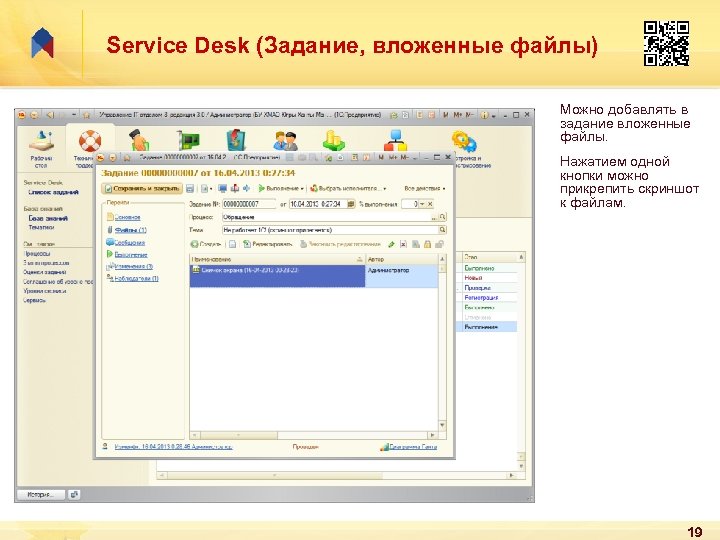
Task: Open the Рабочий стол section icon
Action: coord(42,141)
